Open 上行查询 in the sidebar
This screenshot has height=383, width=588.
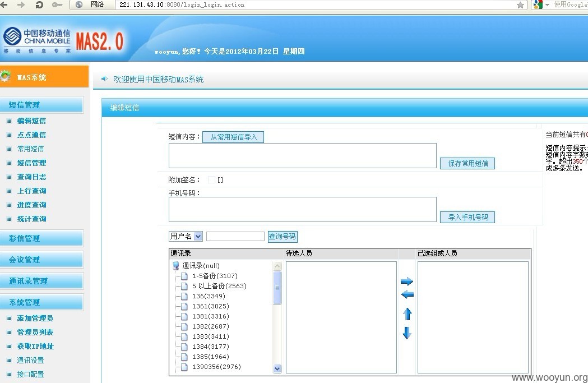coord(31,191)
